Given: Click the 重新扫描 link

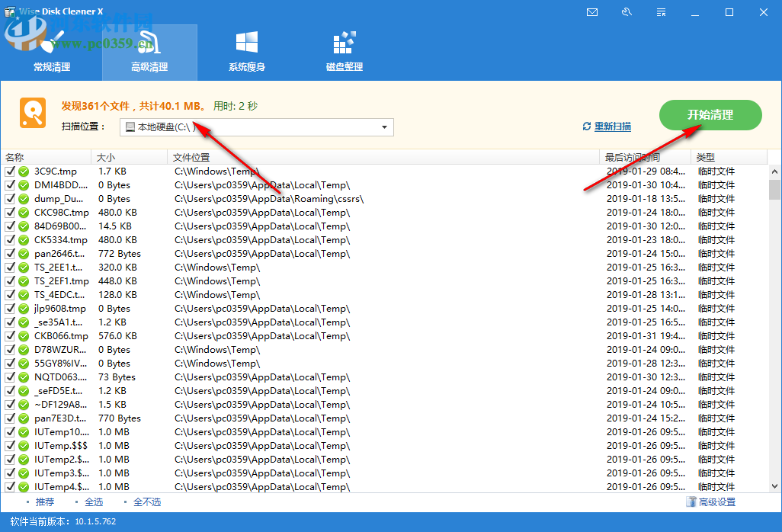Looking at the screenshot, I should pos(613,127).
